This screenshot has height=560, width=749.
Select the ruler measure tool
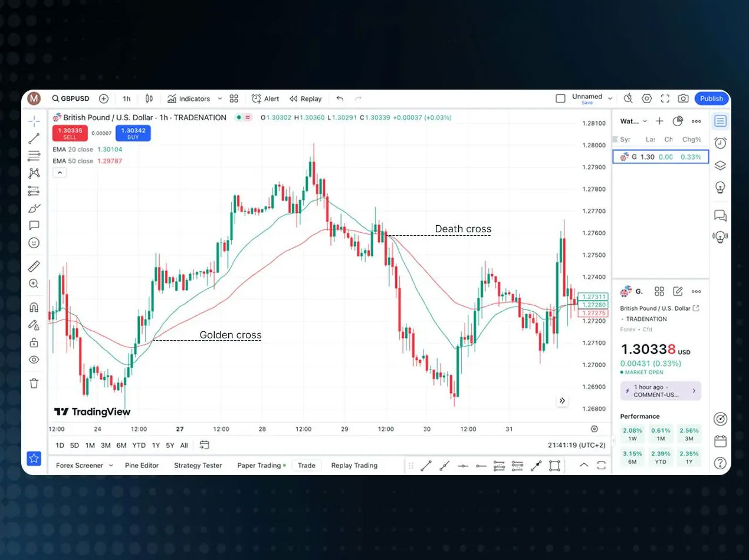click(x=34, y=266)
